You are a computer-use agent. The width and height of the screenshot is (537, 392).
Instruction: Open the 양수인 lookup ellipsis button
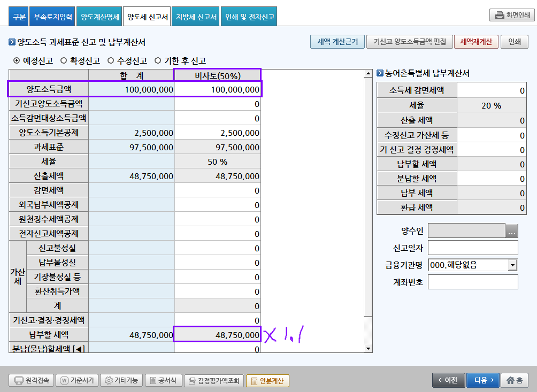point(512,230)
